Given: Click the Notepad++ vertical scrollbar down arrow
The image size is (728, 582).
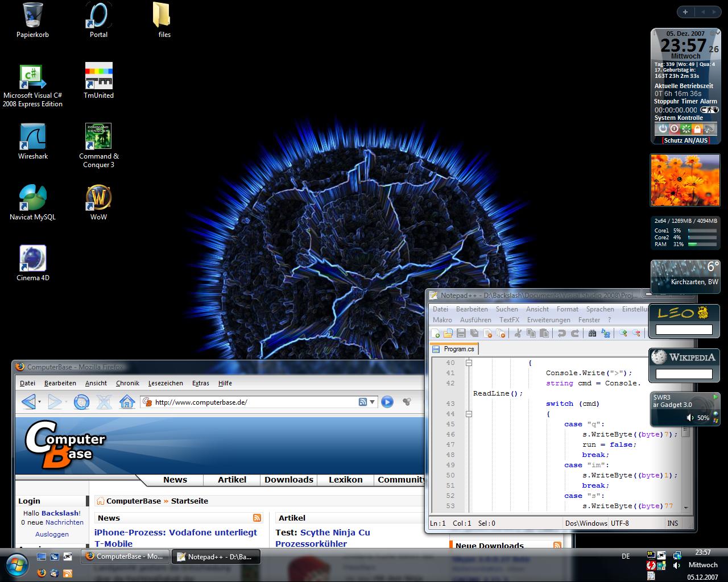Looking at the screenshot, I should (685, 508).
